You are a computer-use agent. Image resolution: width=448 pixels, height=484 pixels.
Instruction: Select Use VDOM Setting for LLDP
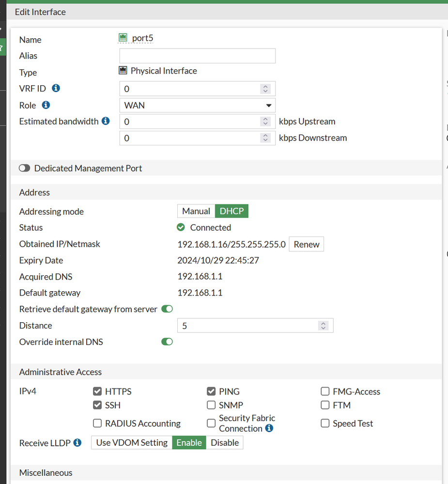point(132,442)
